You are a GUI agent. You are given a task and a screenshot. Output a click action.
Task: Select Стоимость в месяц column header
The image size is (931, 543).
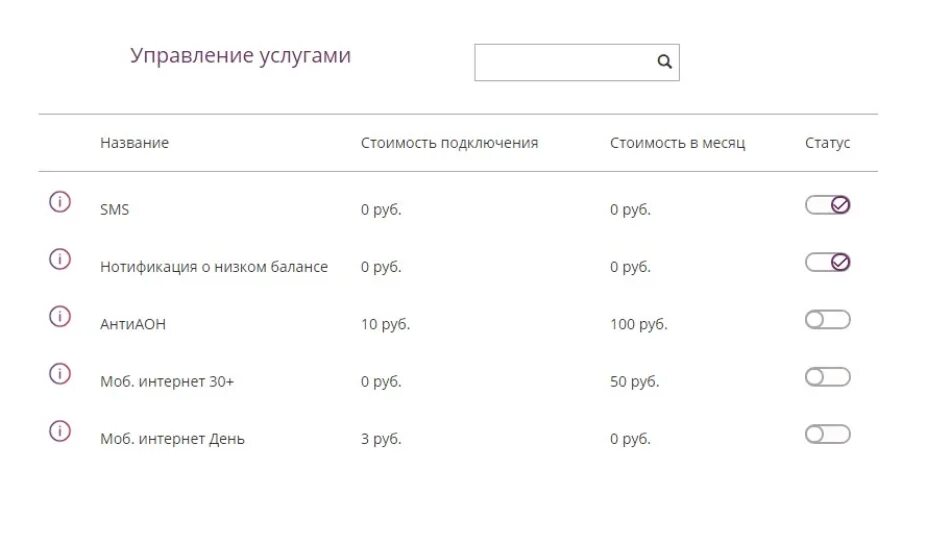point(677,143)
